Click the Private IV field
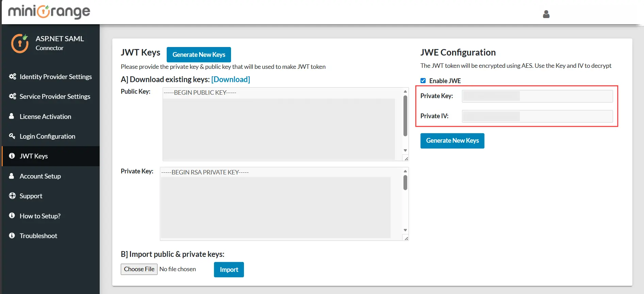644x294 pixels. tap(537, 116)
